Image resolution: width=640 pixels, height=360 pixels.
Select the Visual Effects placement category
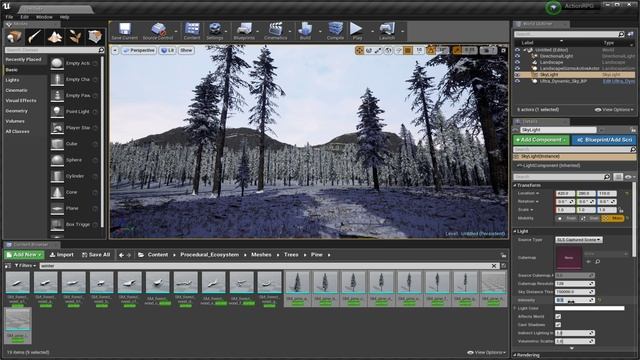coord(21,100)
